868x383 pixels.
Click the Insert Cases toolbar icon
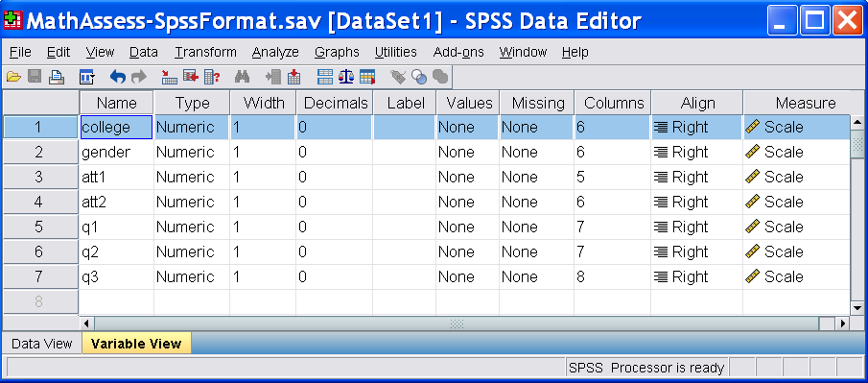point(273,77)
